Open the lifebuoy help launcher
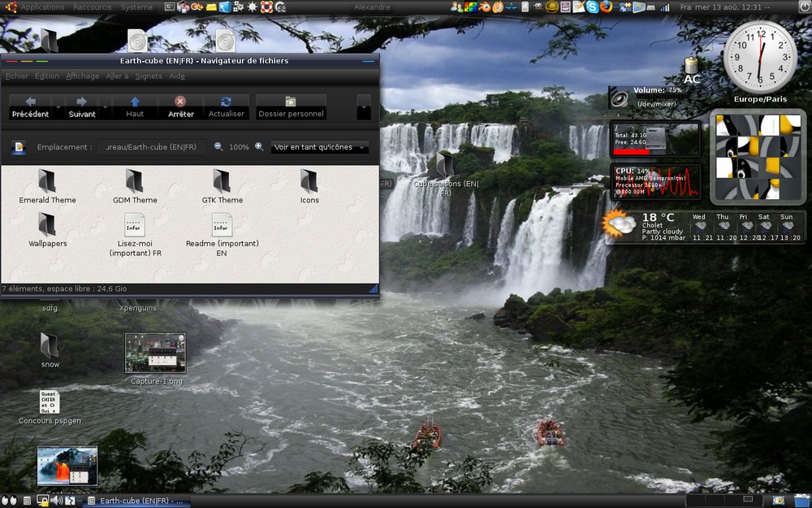 [x=266, y=7]
